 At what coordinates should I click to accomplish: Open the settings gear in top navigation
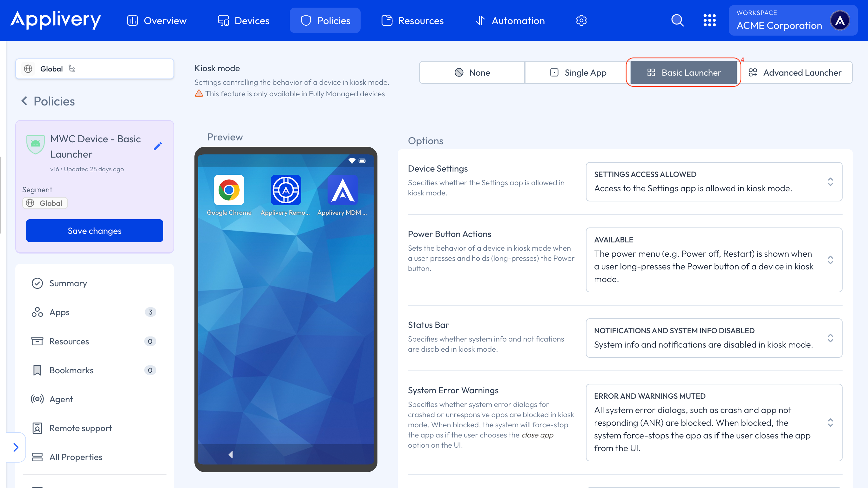(581, 21)
